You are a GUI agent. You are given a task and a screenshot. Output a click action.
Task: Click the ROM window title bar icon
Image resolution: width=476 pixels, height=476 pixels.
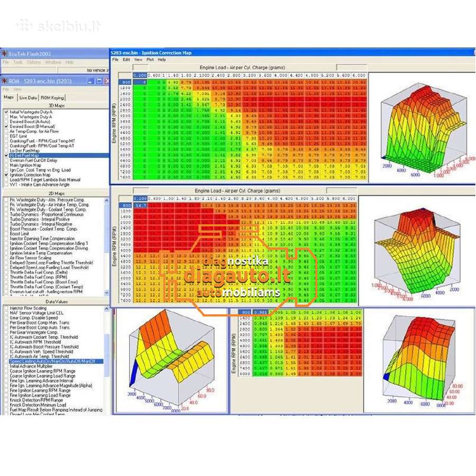coord(5,81)
